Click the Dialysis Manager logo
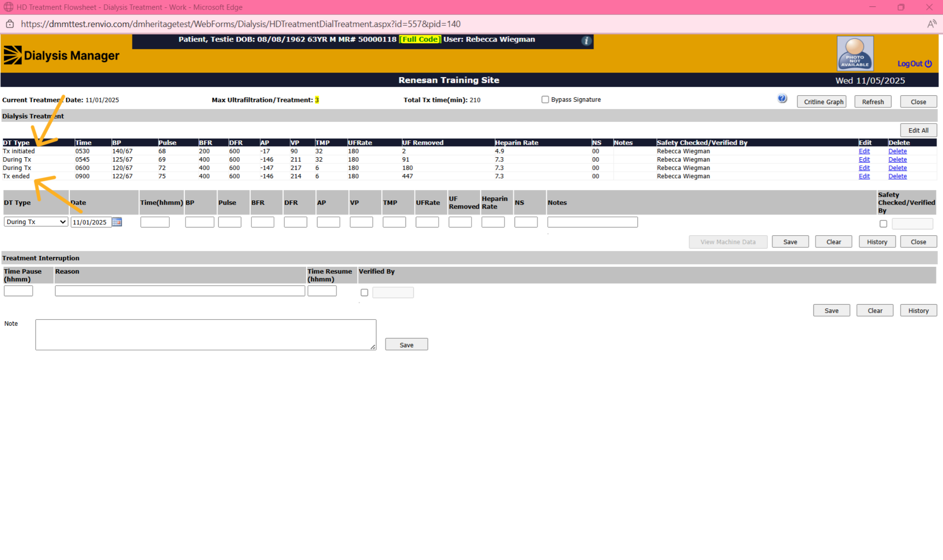The image size is (943, 560). point(61,55)
